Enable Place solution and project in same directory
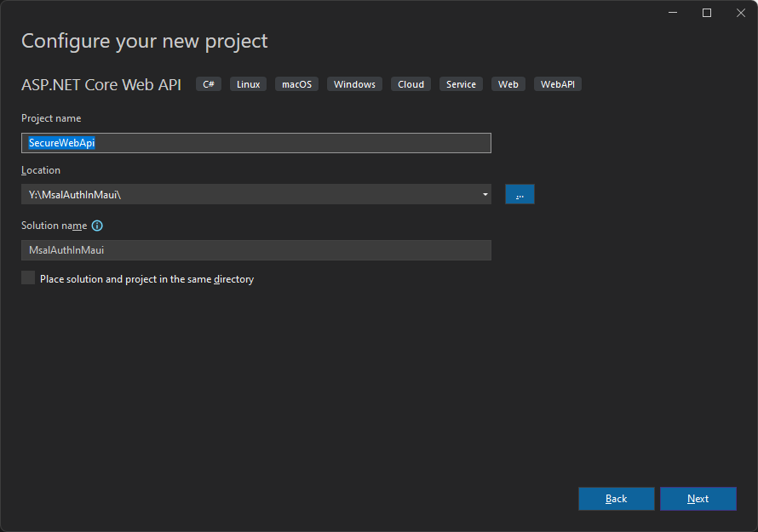 28,277
